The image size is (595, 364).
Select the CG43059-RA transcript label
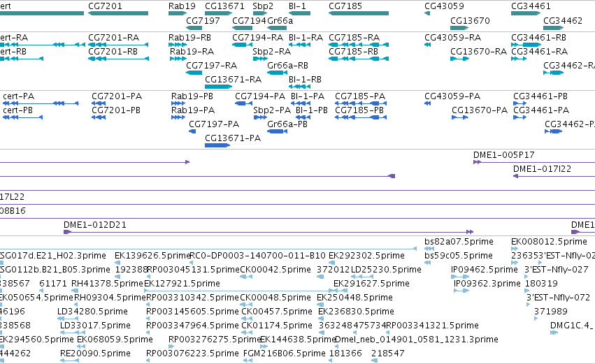(452, 38)
